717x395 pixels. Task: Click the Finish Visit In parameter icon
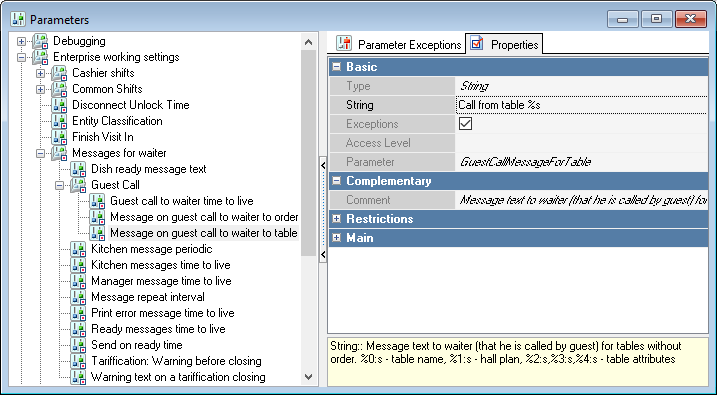(x=59, y=137)
